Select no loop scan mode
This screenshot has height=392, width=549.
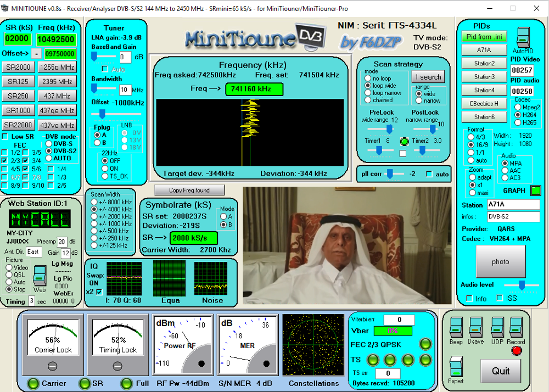[x=368, y=78]
